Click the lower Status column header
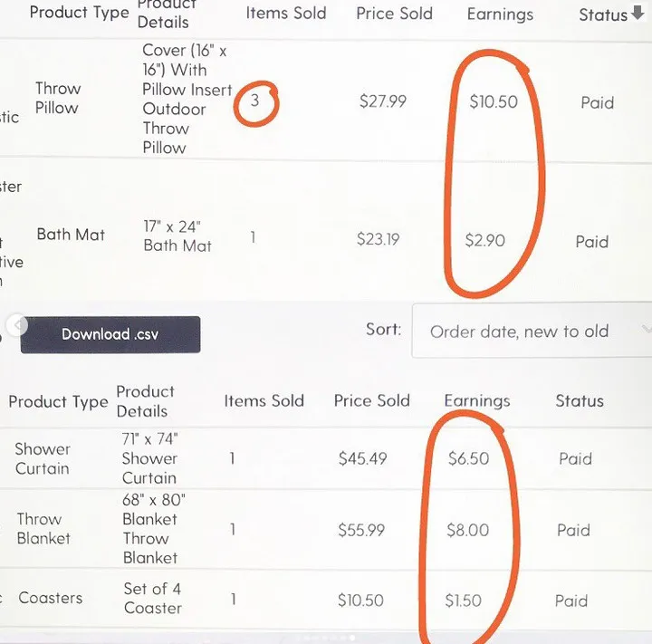652x644 pixels. click(579, 401)
